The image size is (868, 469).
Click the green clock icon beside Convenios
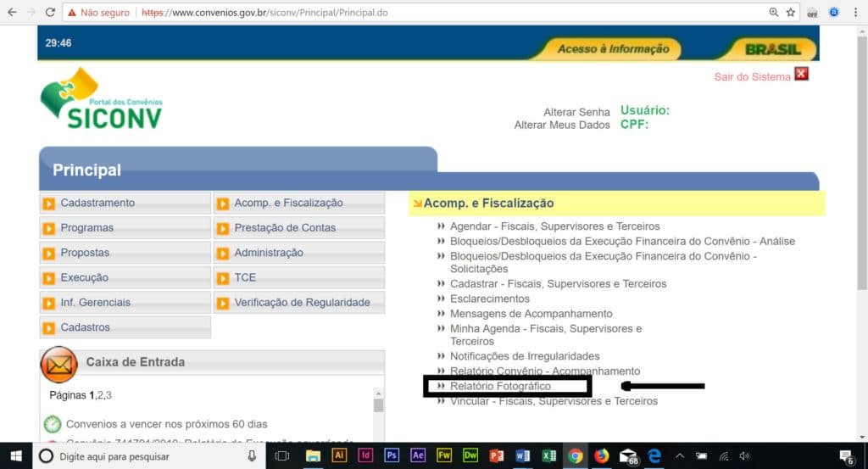tap(53, 424)
